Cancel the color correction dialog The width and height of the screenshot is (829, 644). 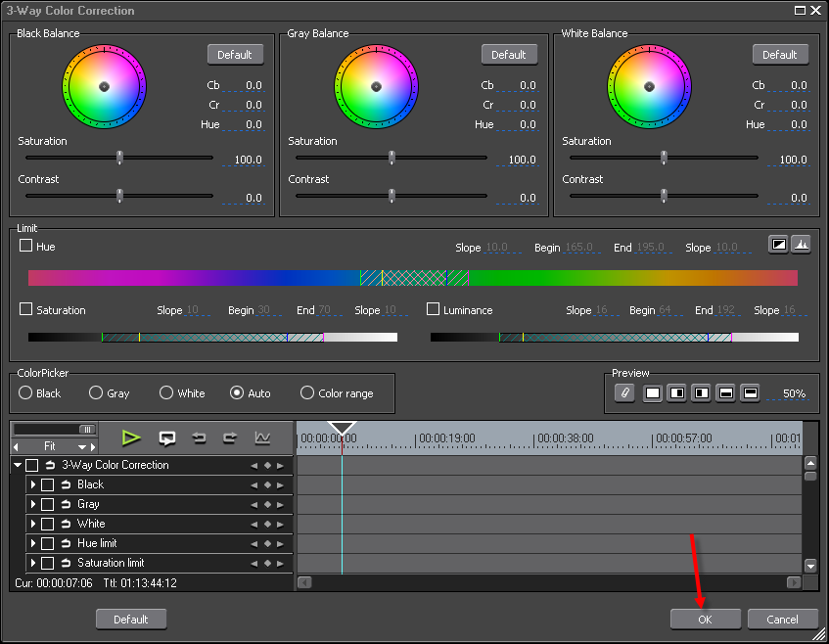(782, 620)
